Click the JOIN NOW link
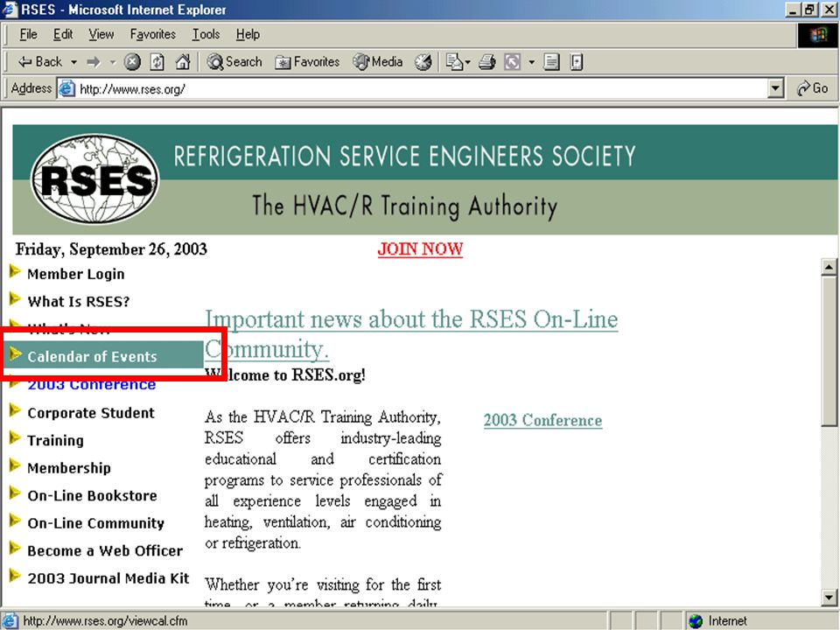 point(420,249)
